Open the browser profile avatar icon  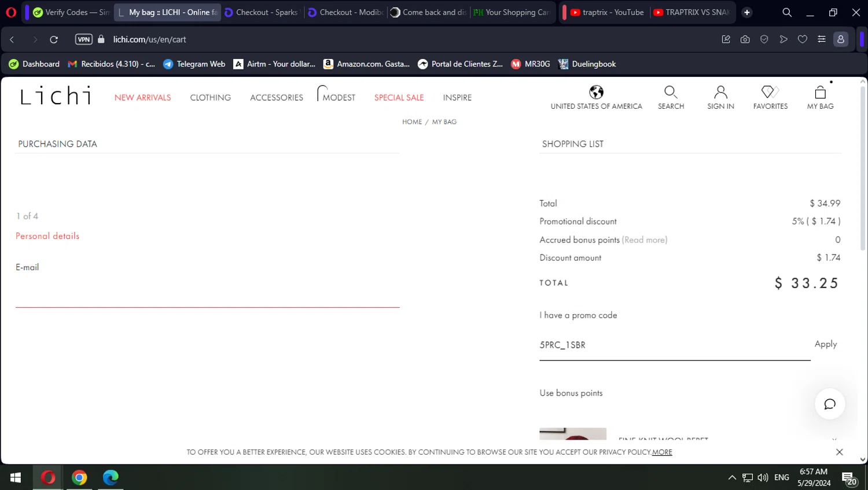[841, 39]
